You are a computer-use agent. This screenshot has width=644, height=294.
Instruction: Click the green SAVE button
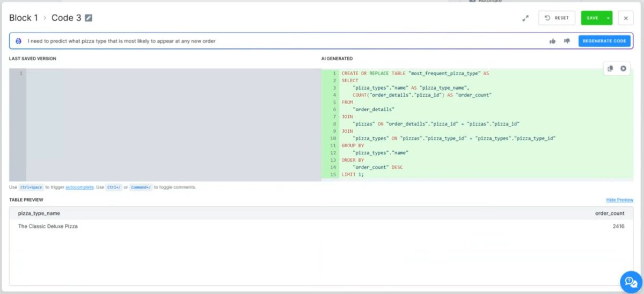pyautogui.click(x=592, y=18)
